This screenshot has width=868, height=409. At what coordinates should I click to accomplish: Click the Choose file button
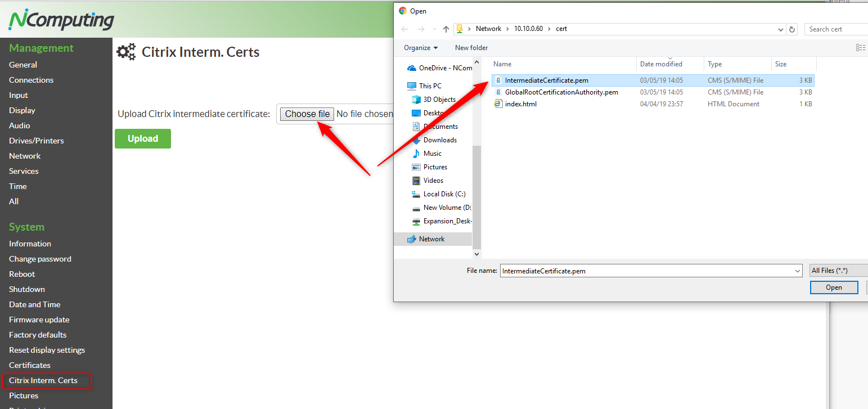[x=307, y=114]
